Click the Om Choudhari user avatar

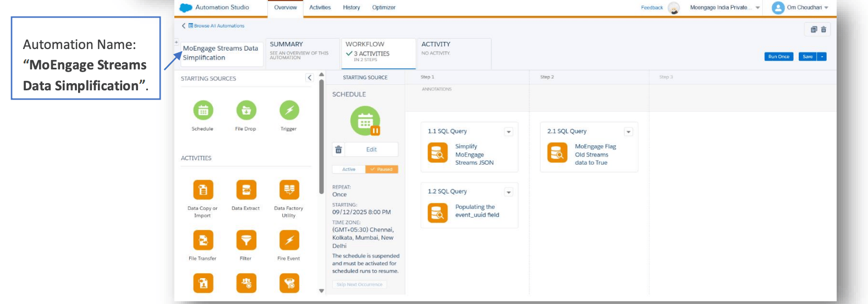(x=778, y=8)
